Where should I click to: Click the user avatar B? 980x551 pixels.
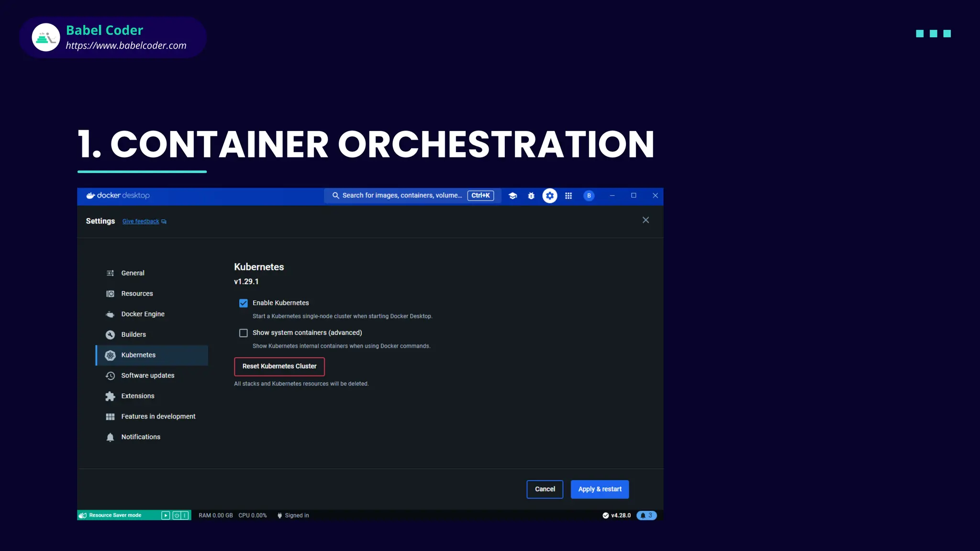(589, 196)
